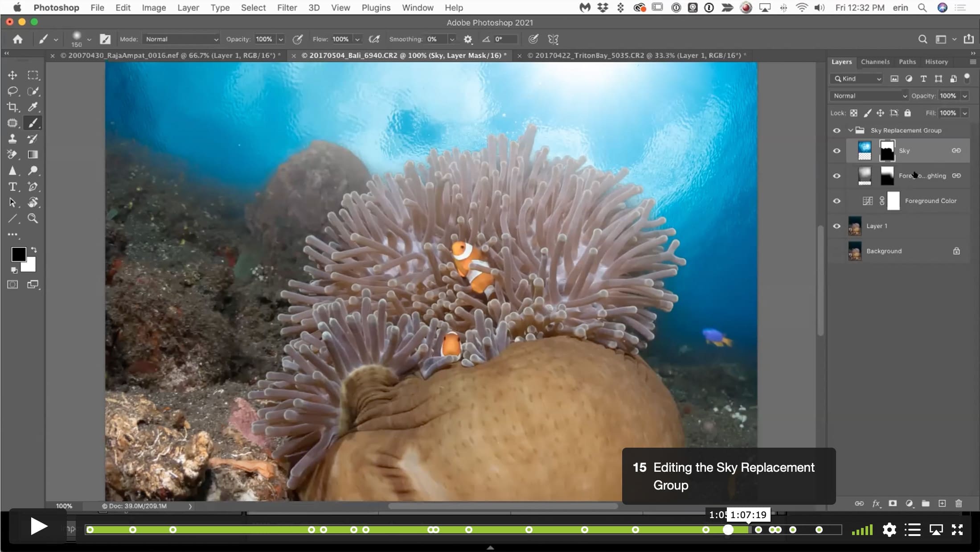Viewport: 980px width, 552px height.
Task: Select the Zoom tool in toolbar
Action: tap(33, 218)
